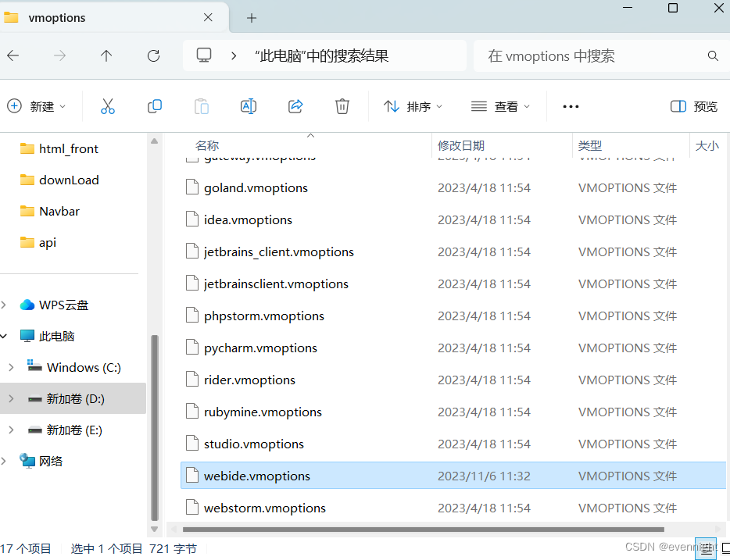Click the 2023/11/6 11:32 date cell
This screenshot has width=730, height=560.
tap(484, 476)
